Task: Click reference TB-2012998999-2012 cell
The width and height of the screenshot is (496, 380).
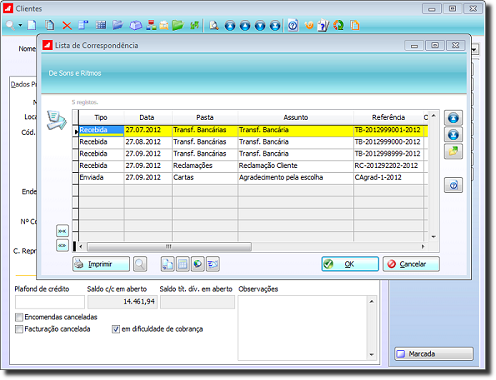Action: [x=388, y=154]
